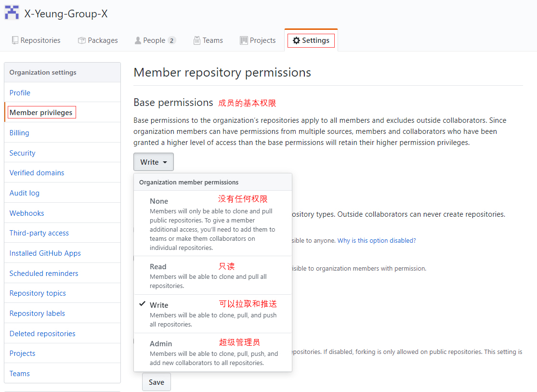Viewport: 537px width, 392px height.
Task: Open the Projects tab
Action: [x=258, y=40]
